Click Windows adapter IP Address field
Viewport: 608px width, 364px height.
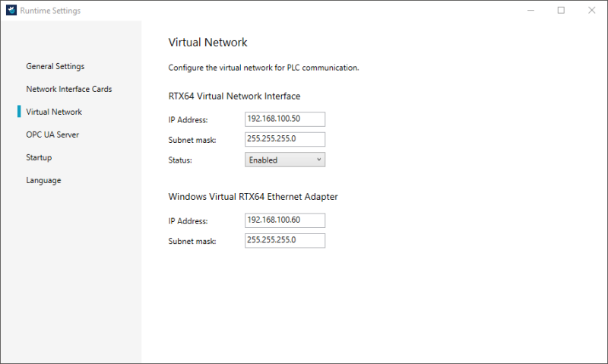[x=285, y=220]
